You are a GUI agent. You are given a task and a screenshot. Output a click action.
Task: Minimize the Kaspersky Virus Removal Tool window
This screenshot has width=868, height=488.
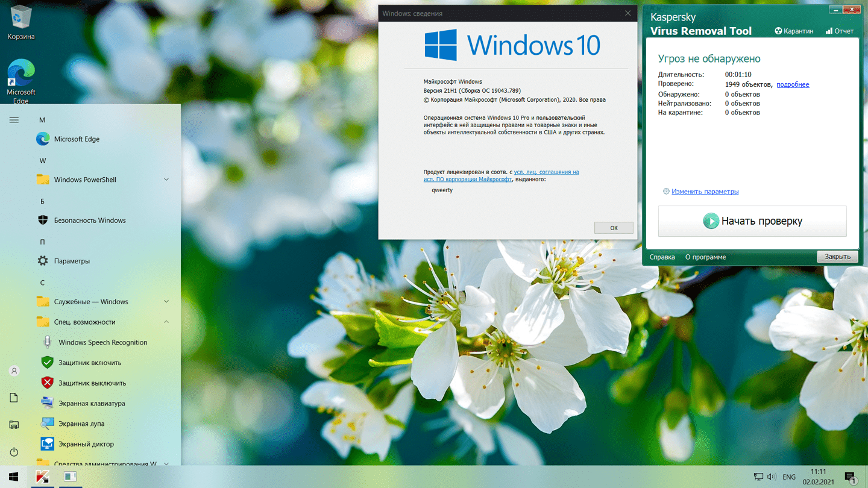tap(836, 10)
